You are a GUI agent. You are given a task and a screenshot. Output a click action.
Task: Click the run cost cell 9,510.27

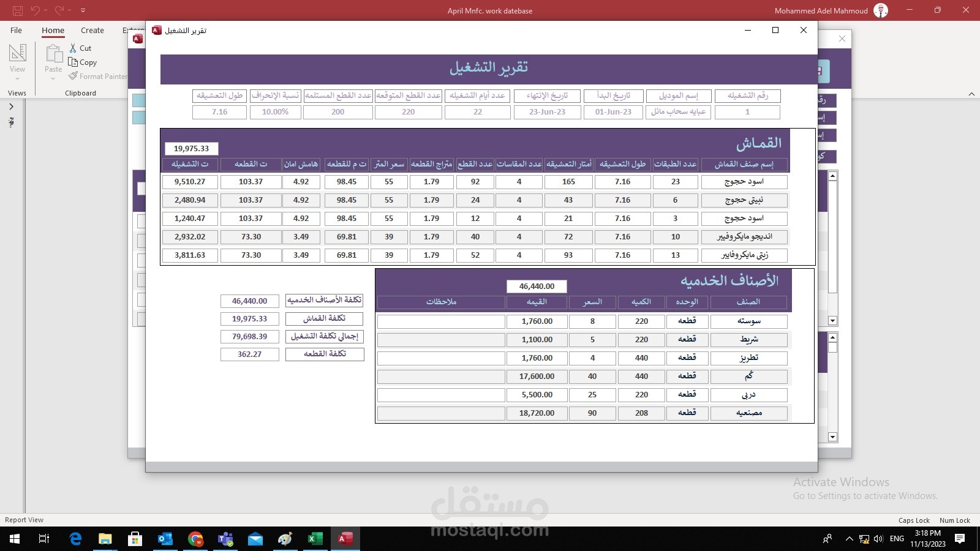pos(190,182)
